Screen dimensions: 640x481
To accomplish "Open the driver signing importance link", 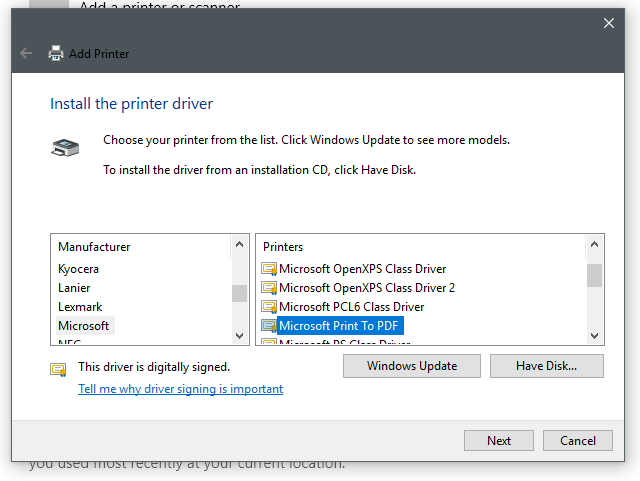I will pyautogui.click(x=180, y=389).
